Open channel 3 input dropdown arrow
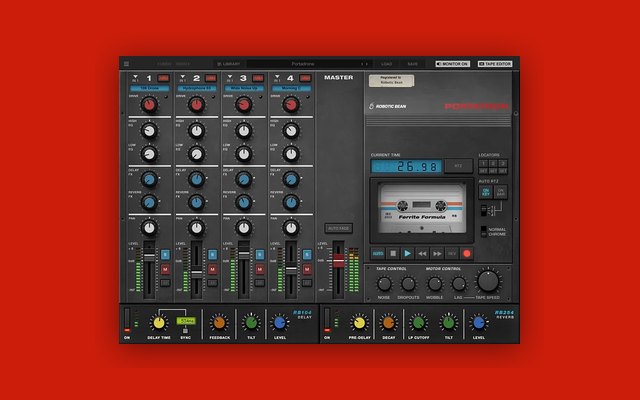 230,77
